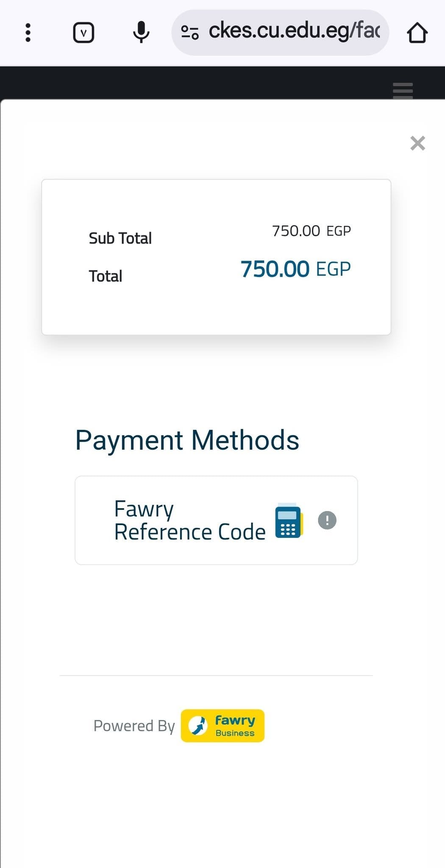This screenshot has width=445, height=868.
Task: Go to browser home page
Action: [x=417, y=33]
